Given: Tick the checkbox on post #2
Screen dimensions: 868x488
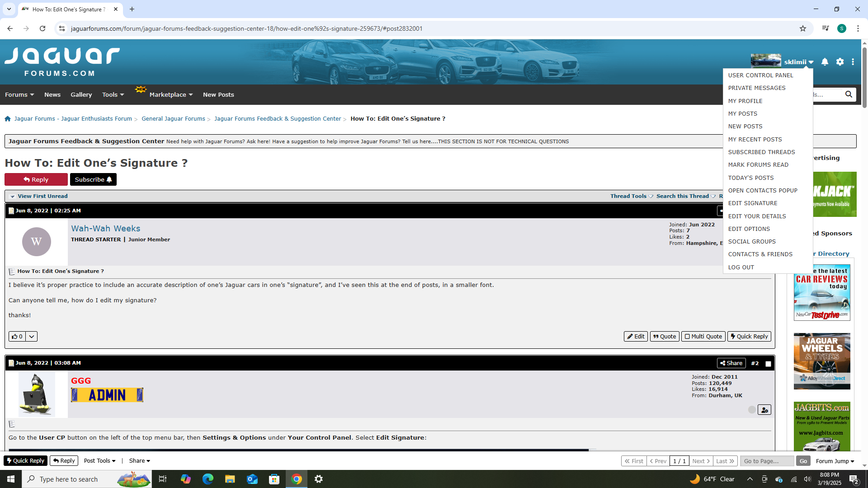Looking at the screenshot, I should pyautogui.click(x=768, y=364).
